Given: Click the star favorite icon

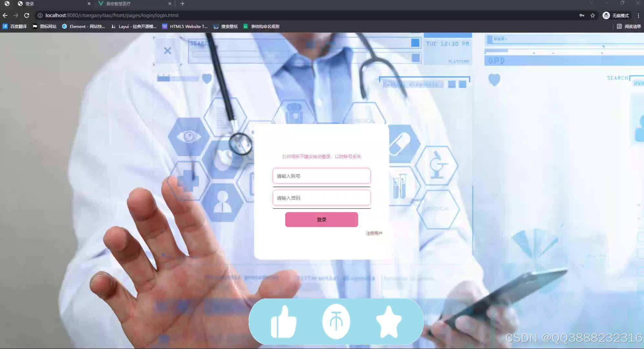Looking at the screenshot, I should pyautogui.click(x=389, y=322).
